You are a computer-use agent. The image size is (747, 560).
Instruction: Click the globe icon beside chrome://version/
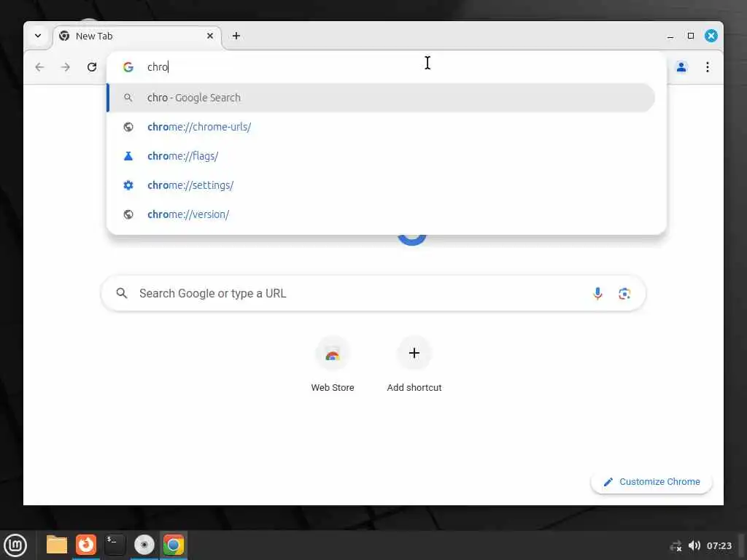tap(128, 214)
